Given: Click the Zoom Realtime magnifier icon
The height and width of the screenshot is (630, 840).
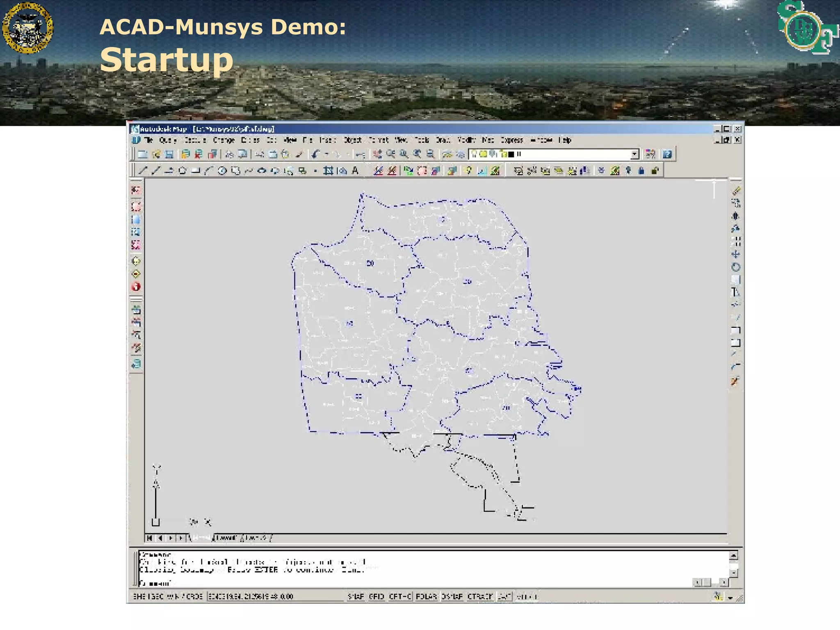Looking at the screenshot, I should 391,154.
